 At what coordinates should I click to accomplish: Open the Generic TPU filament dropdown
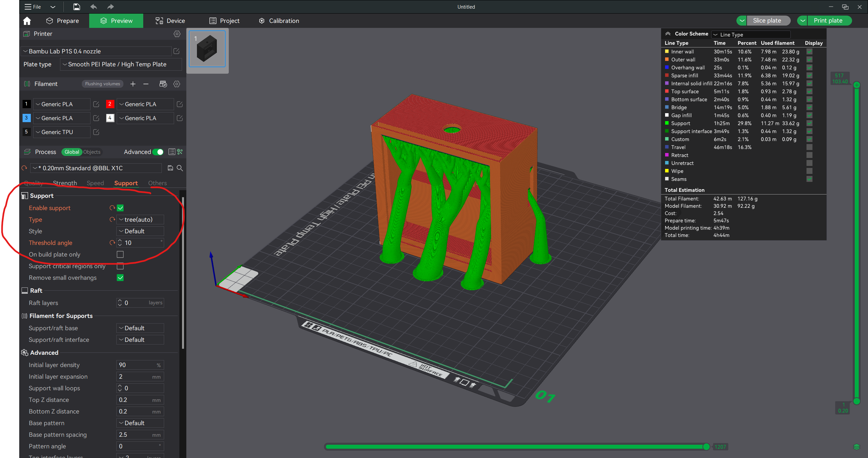tap(62, 132)
